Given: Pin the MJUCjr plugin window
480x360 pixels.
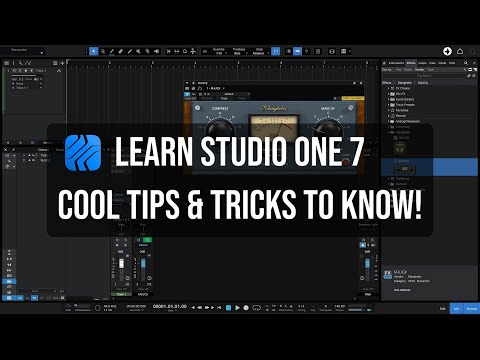Looking at the screenshot, I should (354, 83).
